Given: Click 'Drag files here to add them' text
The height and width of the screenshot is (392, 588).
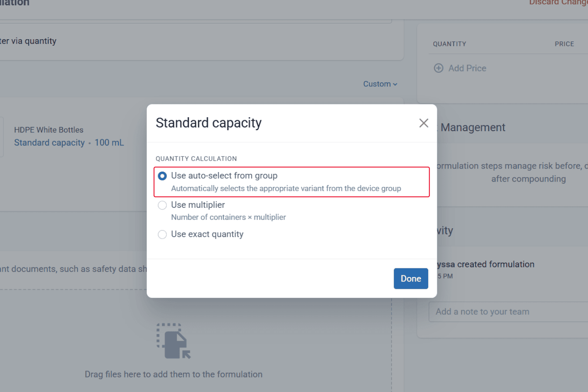Looking at the screenshot, I should (174, 375).
